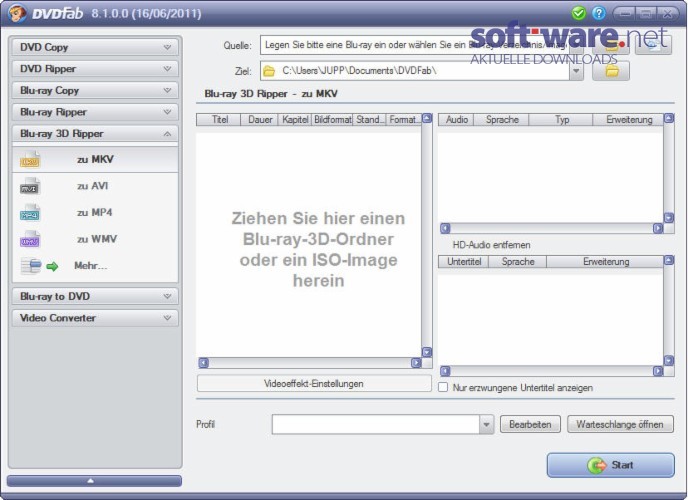Click Sprache header in Untertitel table
The image size is (688, 500).
pyautogui.click(x=518, y=262)
